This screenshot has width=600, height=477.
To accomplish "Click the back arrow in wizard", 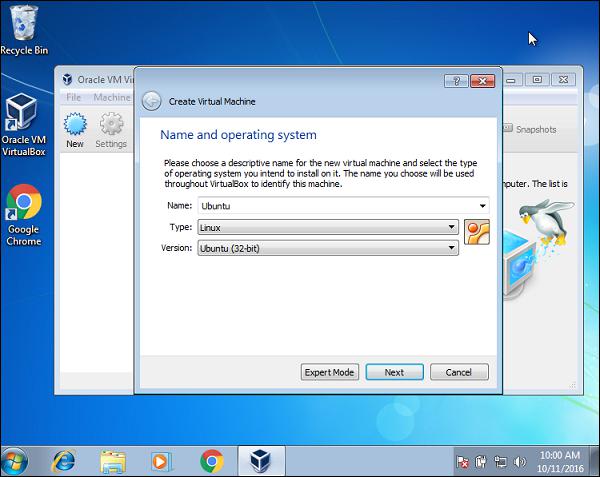I will point(152,100).
